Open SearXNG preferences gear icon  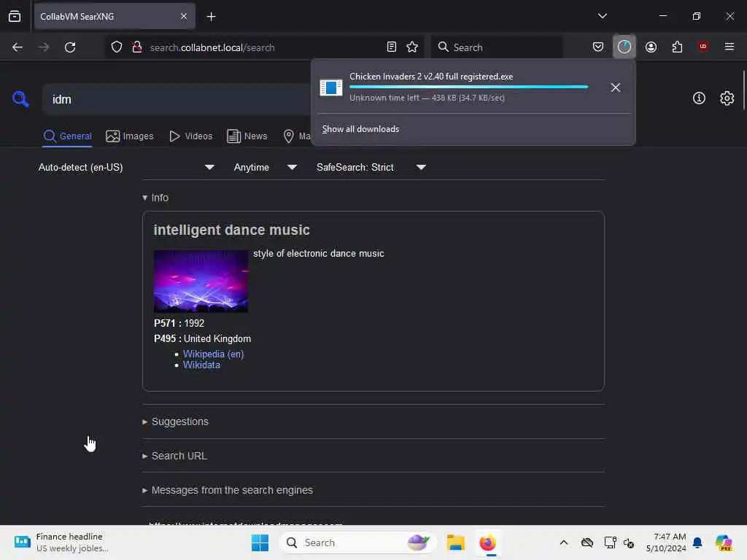click(x=727, y=98)
